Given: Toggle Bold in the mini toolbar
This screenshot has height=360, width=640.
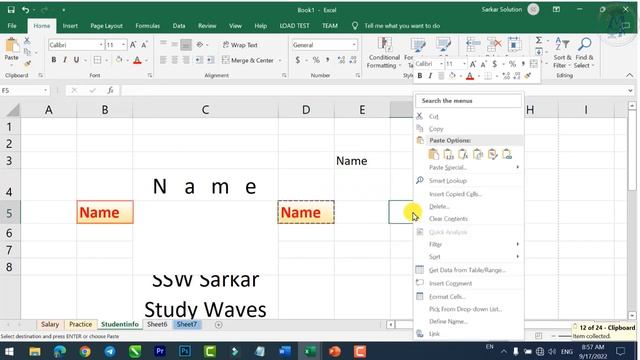Looking at the screenshot, I should (x=420, y=76).
